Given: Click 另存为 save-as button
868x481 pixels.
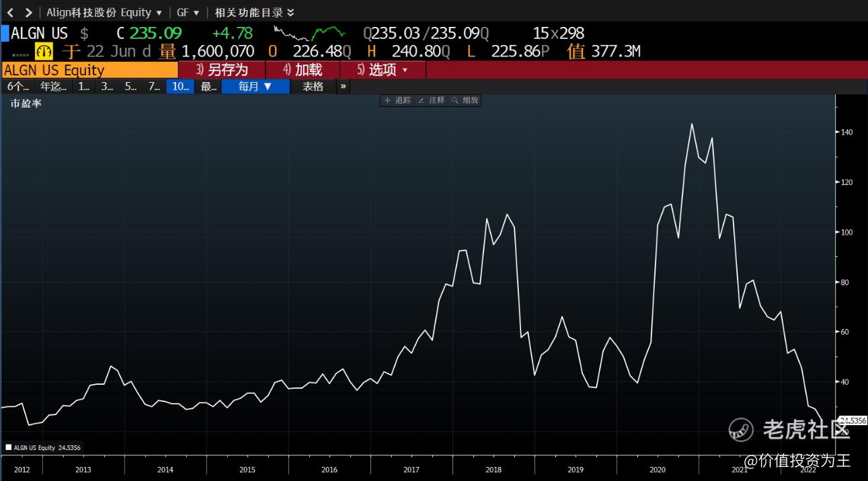Looking at the screenshot, I should pyautogui.click(x=222, y=70).
